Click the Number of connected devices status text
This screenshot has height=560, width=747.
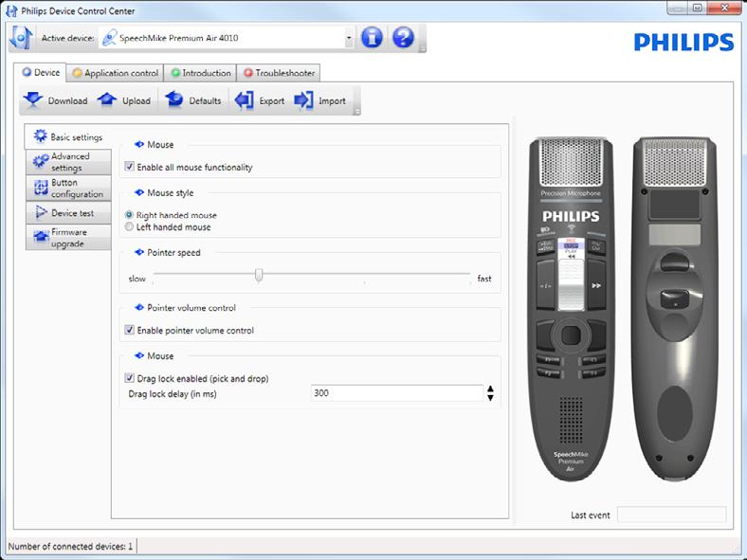[70, 546]
